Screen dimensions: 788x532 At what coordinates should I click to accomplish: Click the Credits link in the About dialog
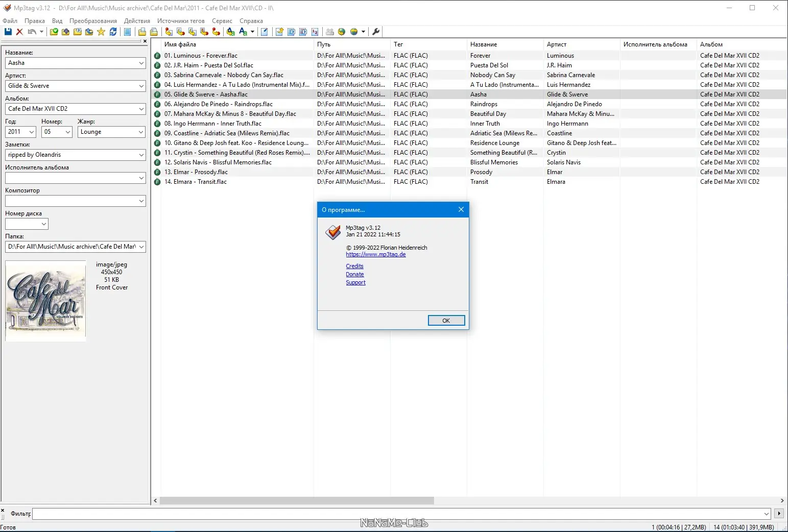point(354,266)
